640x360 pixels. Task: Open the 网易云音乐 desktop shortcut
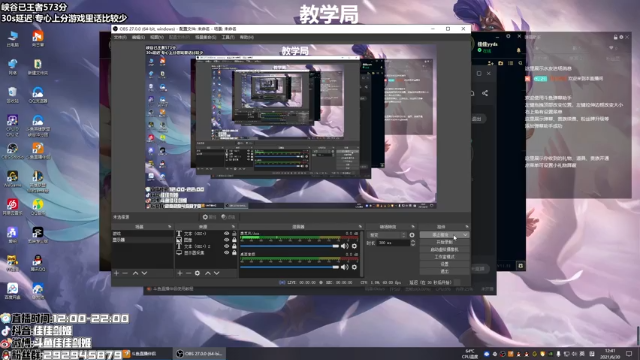(13, 207)
